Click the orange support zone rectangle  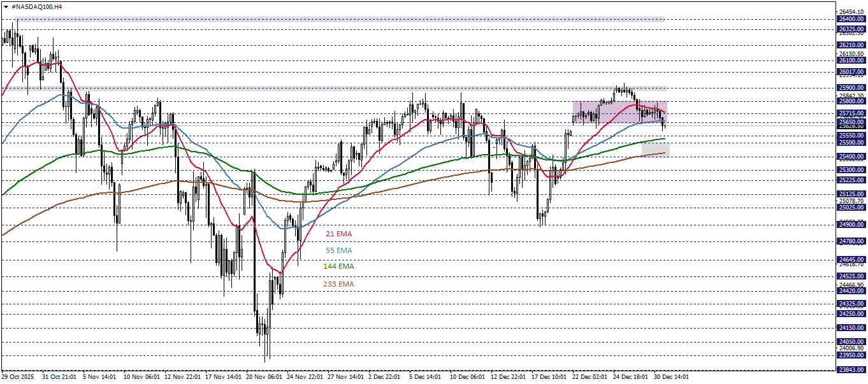click(x=655, y=149)
